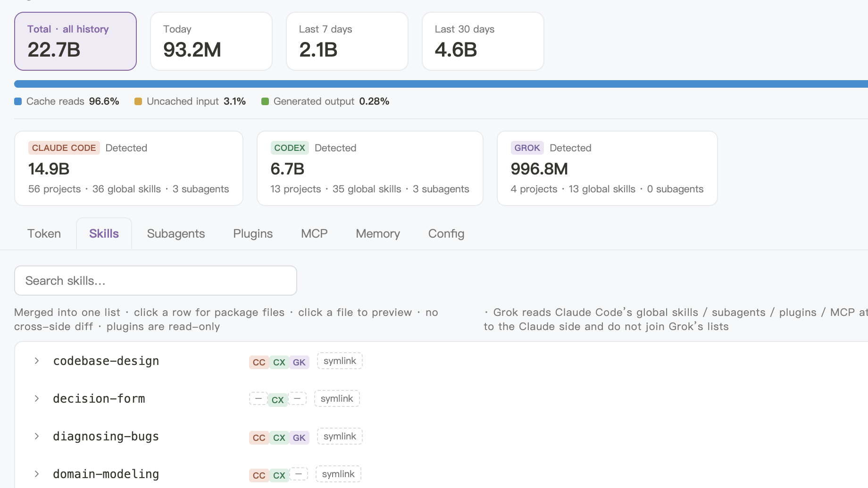
Task: Click the symlink tag on decision-form
Action: pos(337,398)
